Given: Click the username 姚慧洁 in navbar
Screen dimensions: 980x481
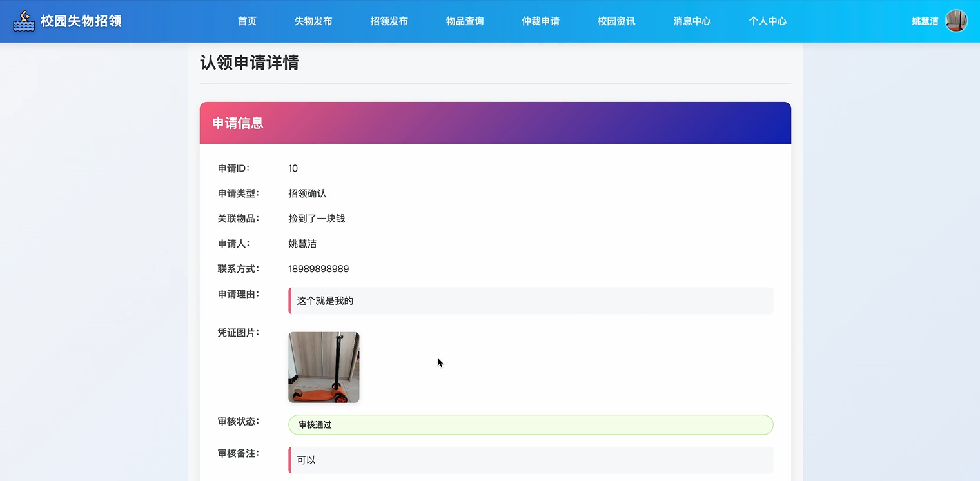Looking at the screenshot, I should click(x=924, y=21).
